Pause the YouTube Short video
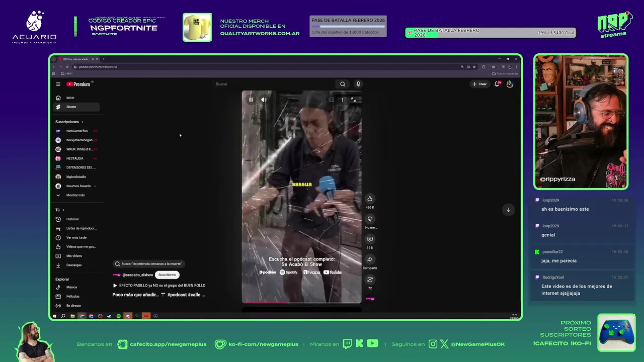This screenshot has height=362, width=644. point(251,100)
